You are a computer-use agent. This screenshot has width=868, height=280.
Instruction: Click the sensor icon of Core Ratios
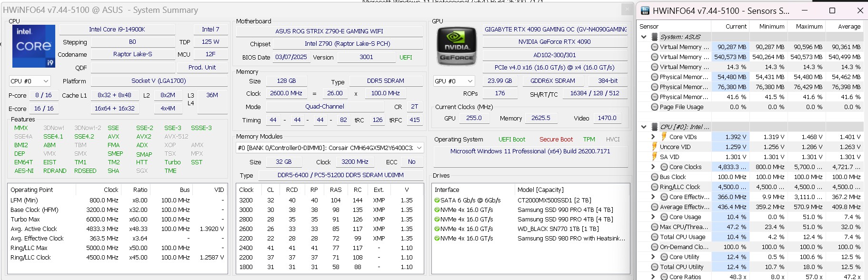tap(664, 277)
